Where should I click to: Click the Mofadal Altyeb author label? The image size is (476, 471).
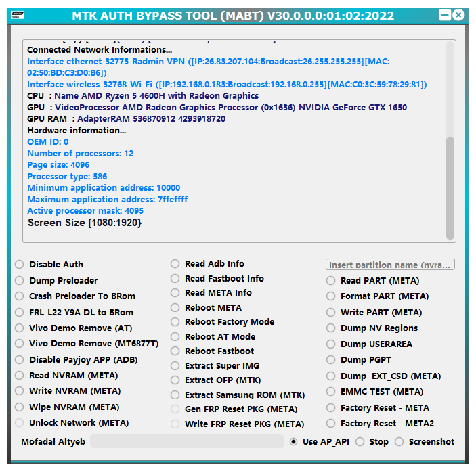[53, 441]
